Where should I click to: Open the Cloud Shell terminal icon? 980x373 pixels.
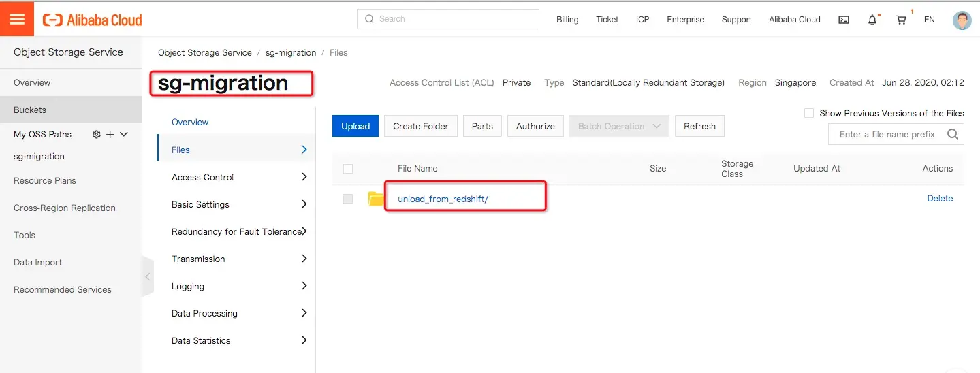tap(844, 20)
